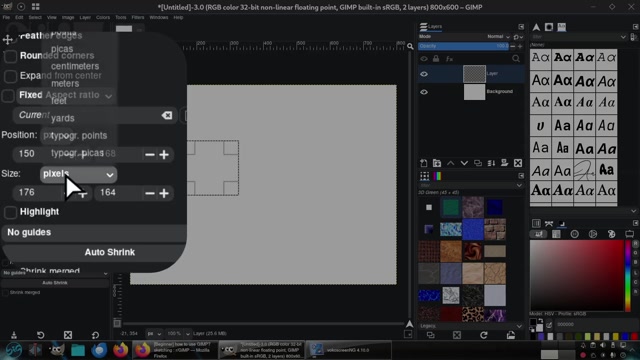
Task: Increase the size height value 164
Action: pos(164,193)
